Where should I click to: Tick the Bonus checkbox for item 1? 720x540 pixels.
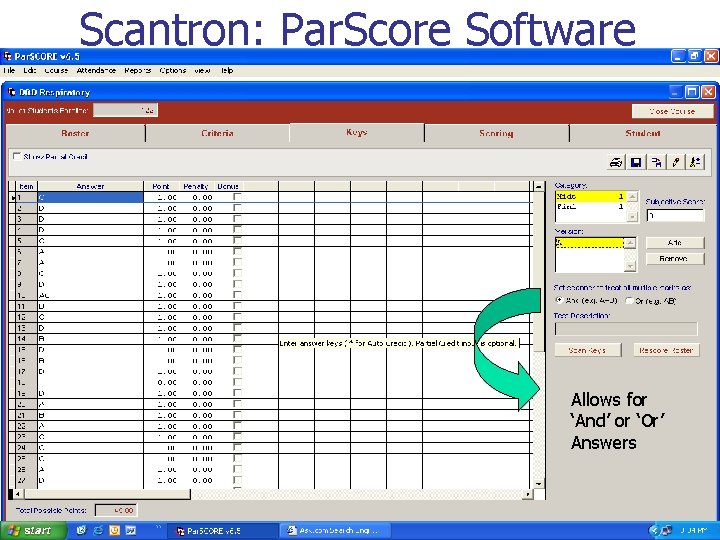[x=237, y=197]
